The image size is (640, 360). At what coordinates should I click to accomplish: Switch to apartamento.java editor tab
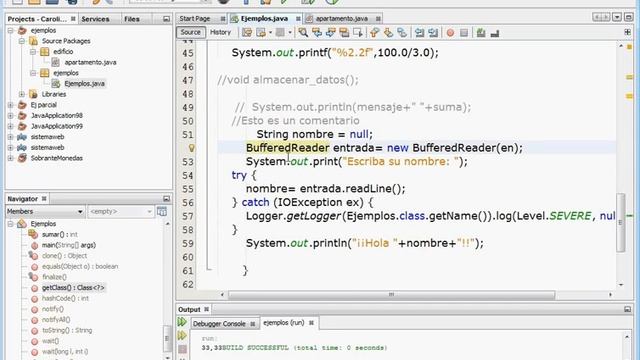342,18
